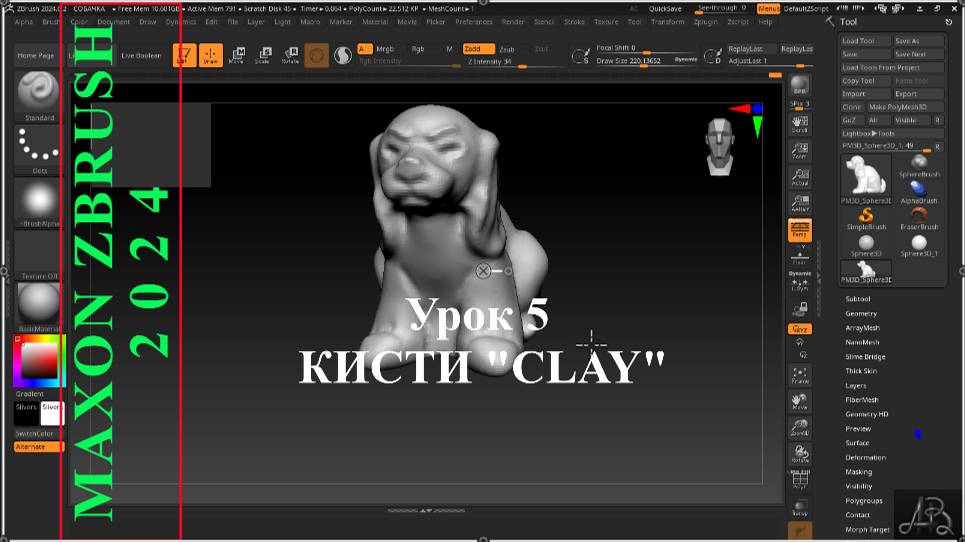The height and width of the screenshot is (542, 965).
Task: Open the Stroke menu
Action: coord(574,22)
